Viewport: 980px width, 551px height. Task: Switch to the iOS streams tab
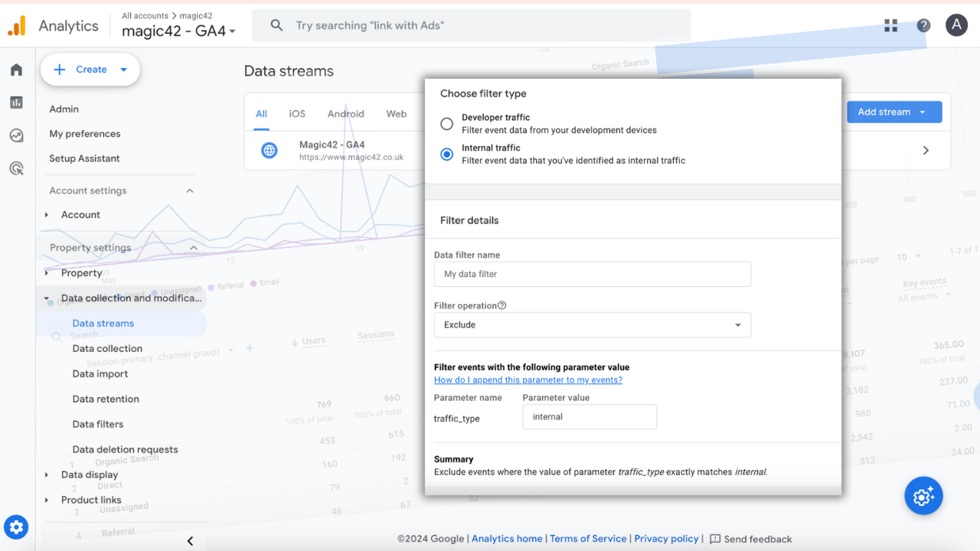click(x=297, y=113)
